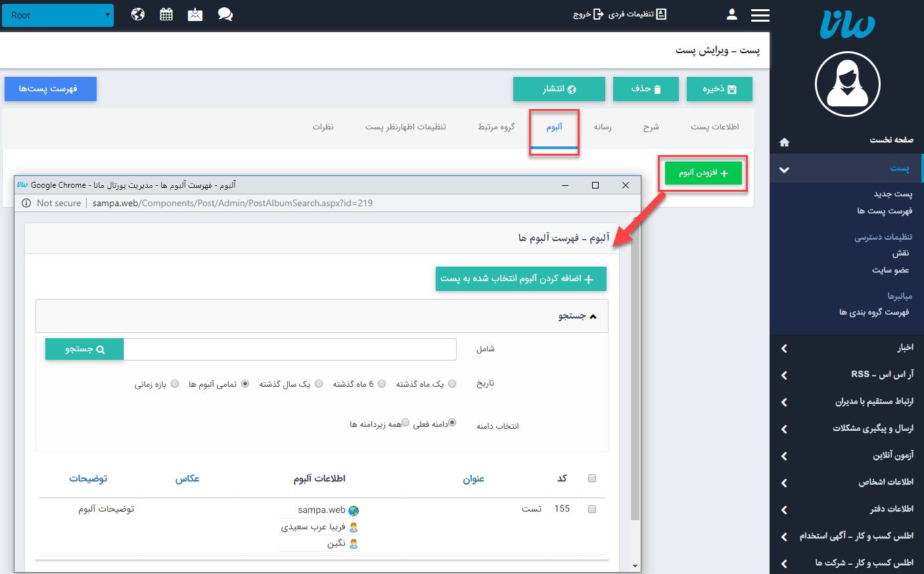The image size is (924, 574).
Task: Switch to the 'رسانه' tab
Action: 603,127
